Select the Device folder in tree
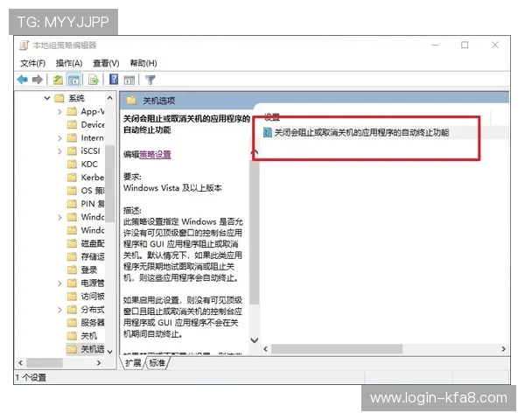The height and width of the screenshot is (420, 525). pyautogui.click(x=86, y=124)
